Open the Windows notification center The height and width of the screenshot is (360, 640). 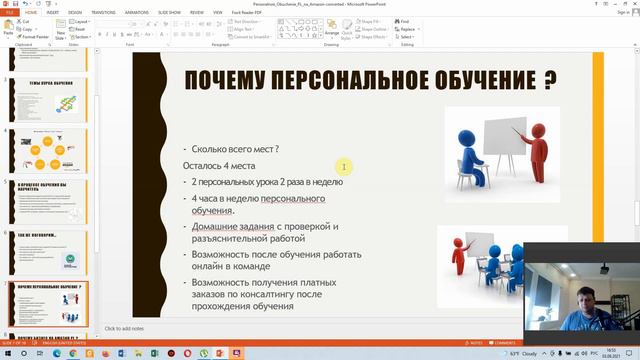[x=629, y=353]
